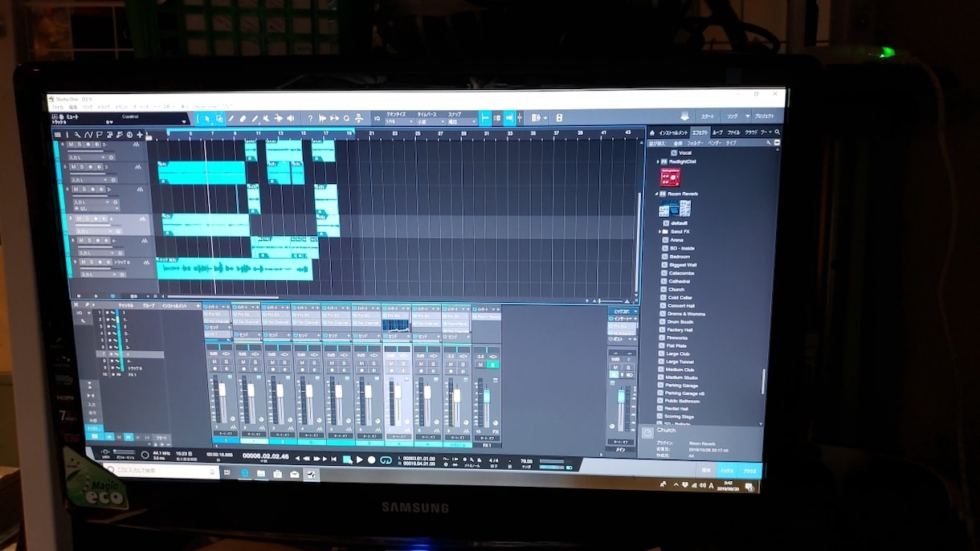Screen dimensions: 980x551
Task: Open the Quantize 1/16 dropdown
Action: click(400, 121)
